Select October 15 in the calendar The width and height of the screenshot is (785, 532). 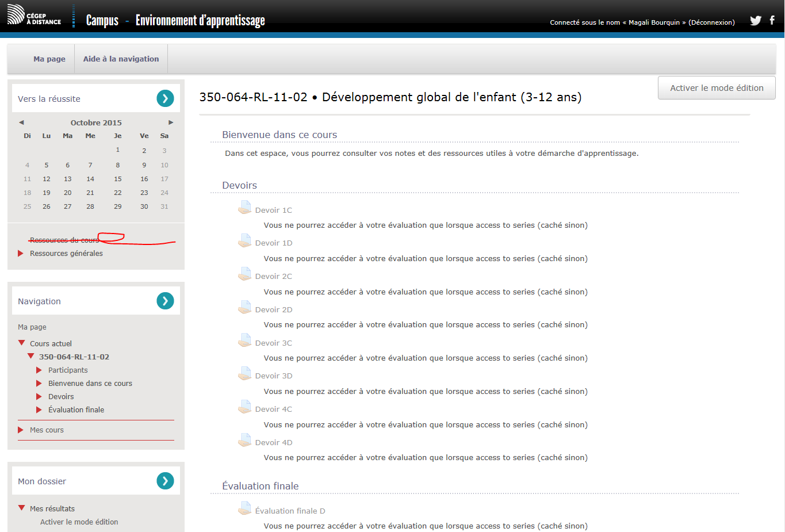(118, 179)
